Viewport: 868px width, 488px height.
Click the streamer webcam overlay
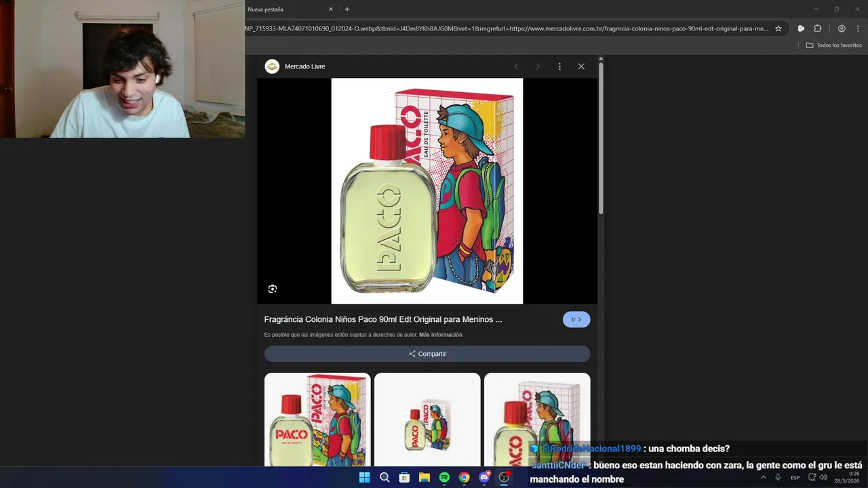(x=123, y=68)
